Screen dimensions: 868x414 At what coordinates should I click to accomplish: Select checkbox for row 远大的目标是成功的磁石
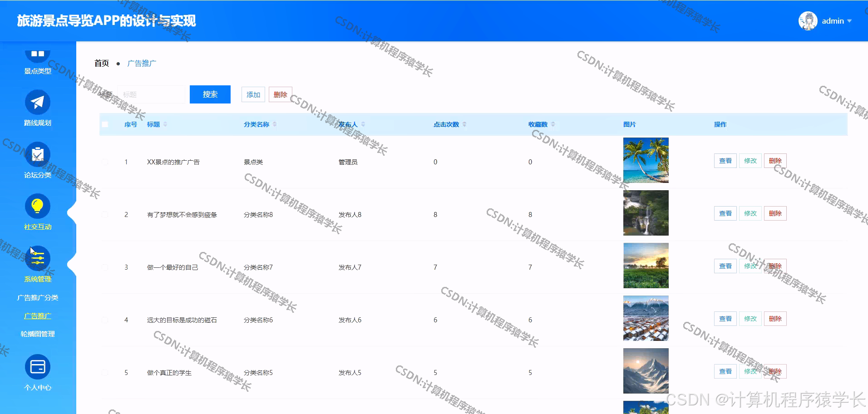pos(105,320)
